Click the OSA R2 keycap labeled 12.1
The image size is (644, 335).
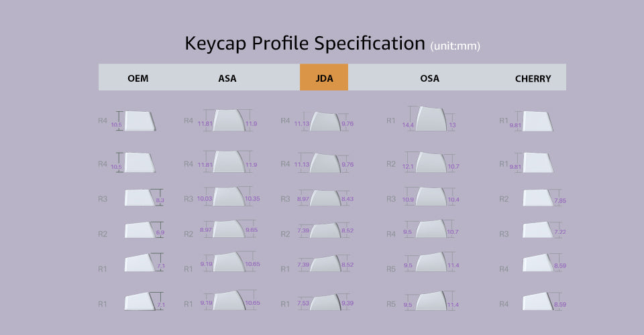coord(431,162)
